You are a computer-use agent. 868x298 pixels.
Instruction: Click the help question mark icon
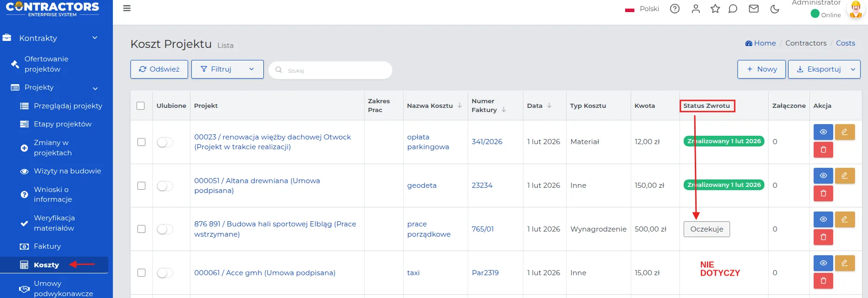[x=675, y=9]
